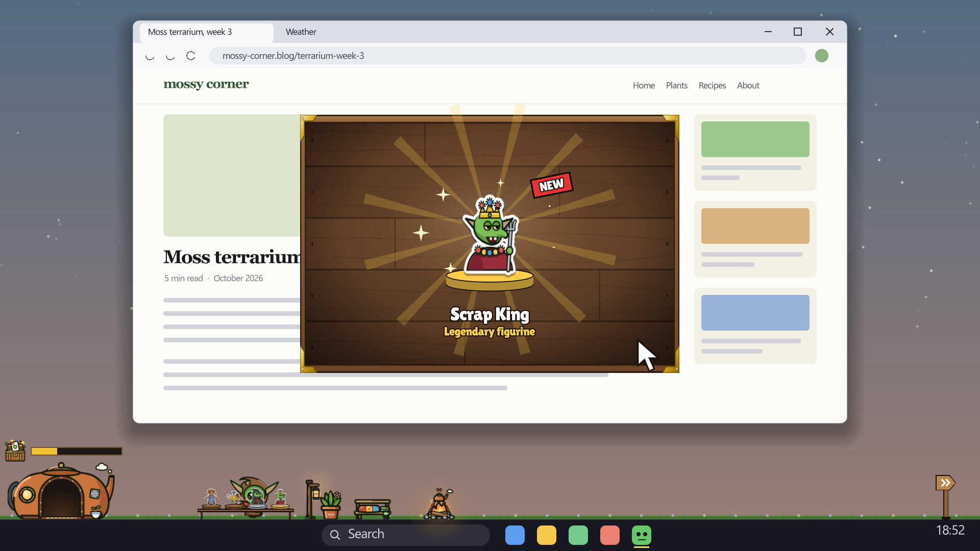Open the tan sidebar post card
980x551 pixels.
(755, 239)
